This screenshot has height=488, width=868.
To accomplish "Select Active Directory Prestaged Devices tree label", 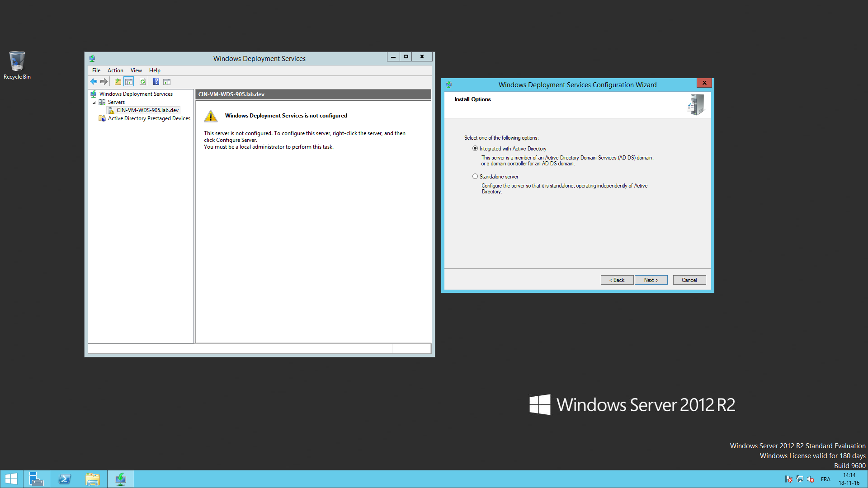I will tap(149, 118).
